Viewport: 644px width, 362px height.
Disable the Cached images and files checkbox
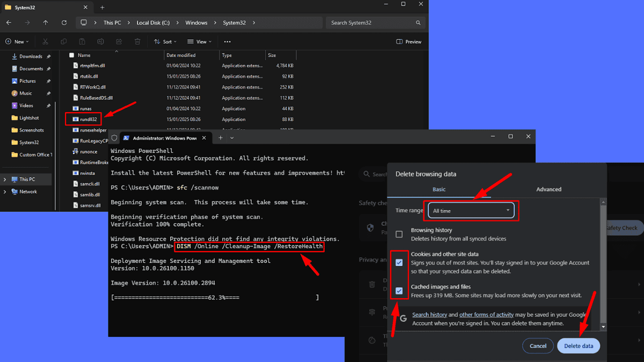(x=399, y=291)
